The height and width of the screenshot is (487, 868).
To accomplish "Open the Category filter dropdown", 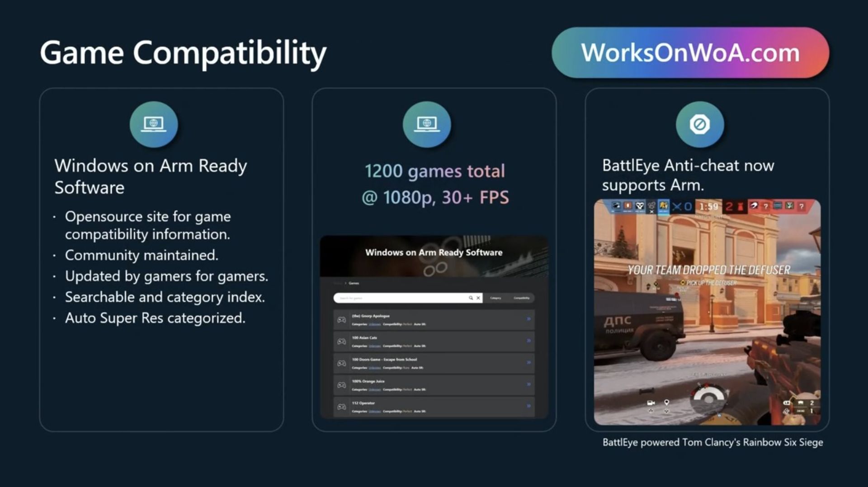I will coord(496,298).
